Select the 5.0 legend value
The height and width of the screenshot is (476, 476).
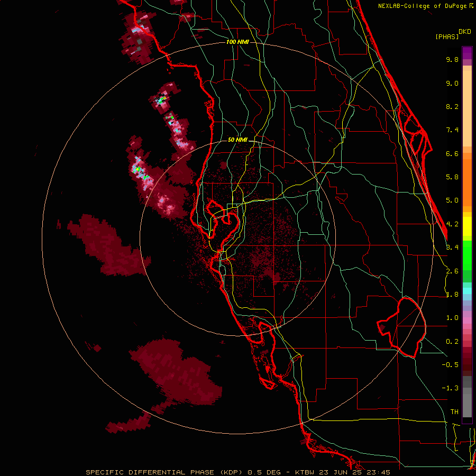pyautogui.click(x=452, y=200)
